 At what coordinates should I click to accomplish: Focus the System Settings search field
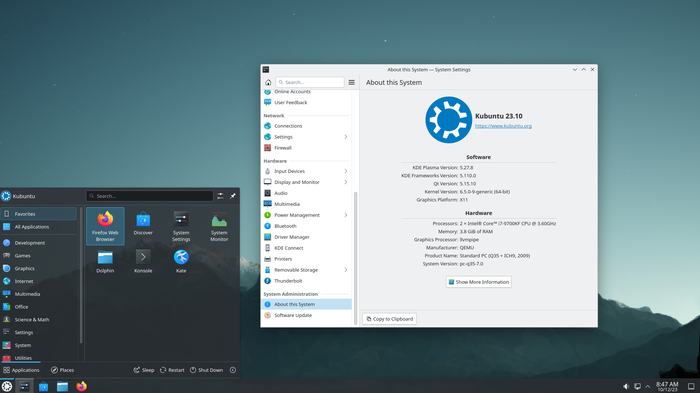click(310, 82)
